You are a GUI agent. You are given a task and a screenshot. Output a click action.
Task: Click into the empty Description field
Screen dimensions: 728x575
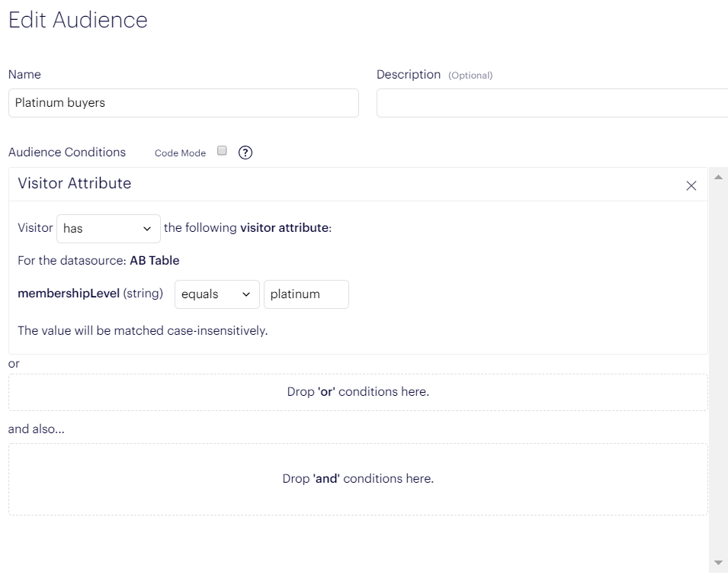click(552, 103)
